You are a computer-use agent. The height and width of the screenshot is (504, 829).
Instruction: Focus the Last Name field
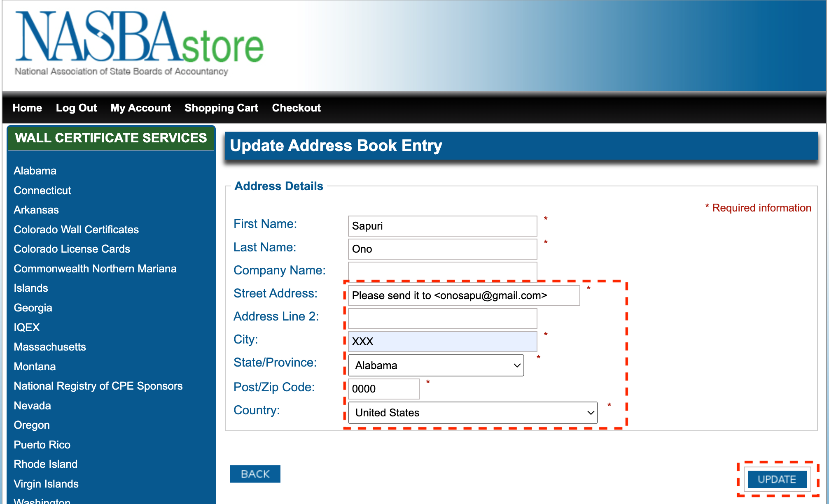tap(442, 249)
